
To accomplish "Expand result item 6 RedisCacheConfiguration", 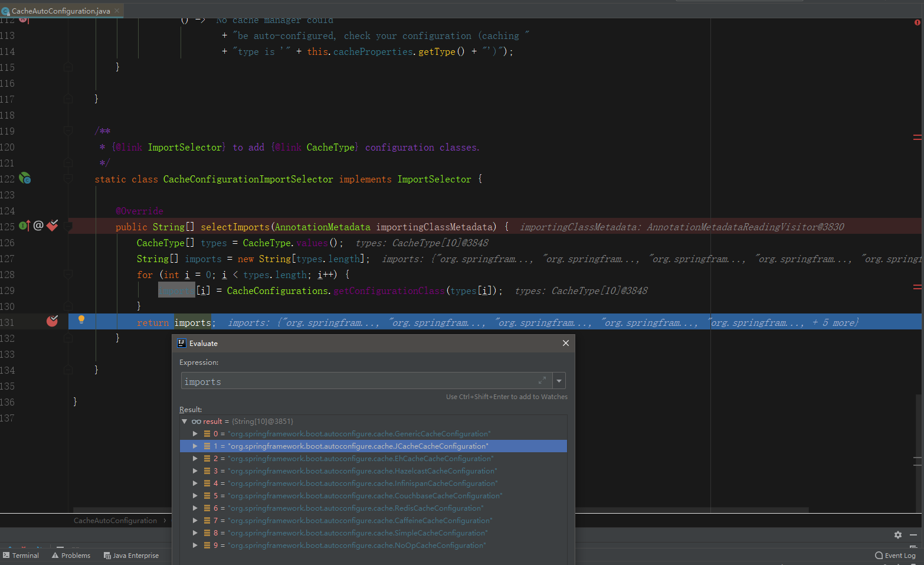I will pos(195,508).
